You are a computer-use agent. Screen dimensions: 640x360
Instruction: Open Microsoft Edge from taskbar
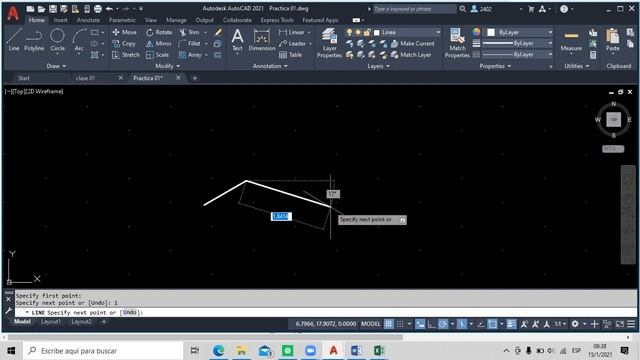click(x=218, y=351)
